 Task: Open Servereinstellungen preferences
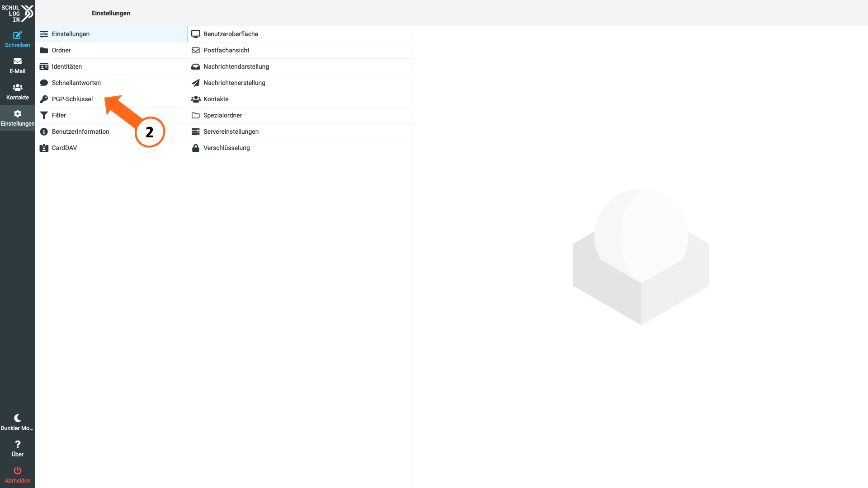301,131
